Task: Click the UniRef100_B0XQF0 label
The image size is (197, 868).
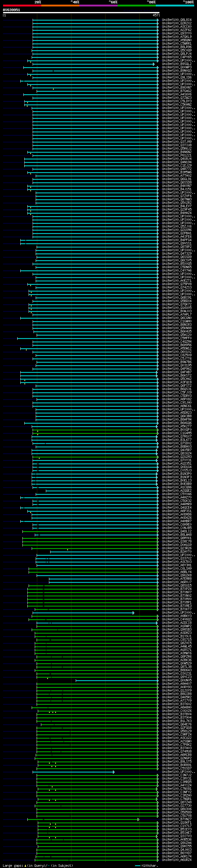Action: (x=176, y=429)
